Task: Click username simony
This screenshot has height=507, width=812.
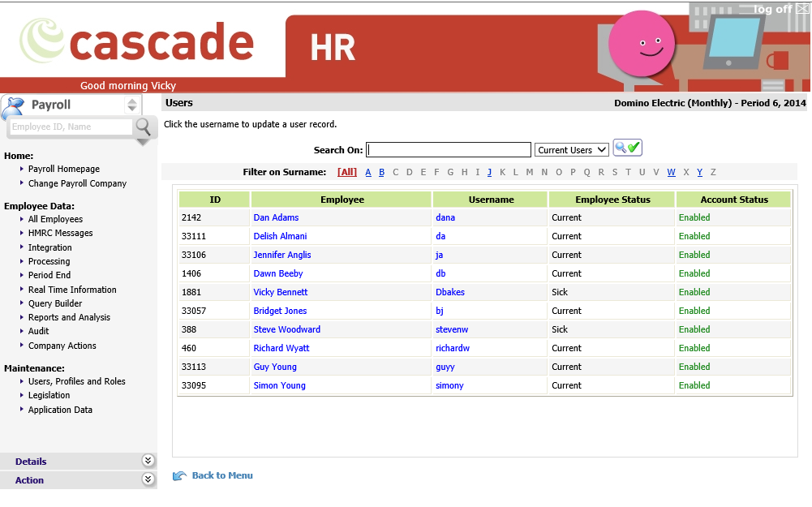Action: 449,385
